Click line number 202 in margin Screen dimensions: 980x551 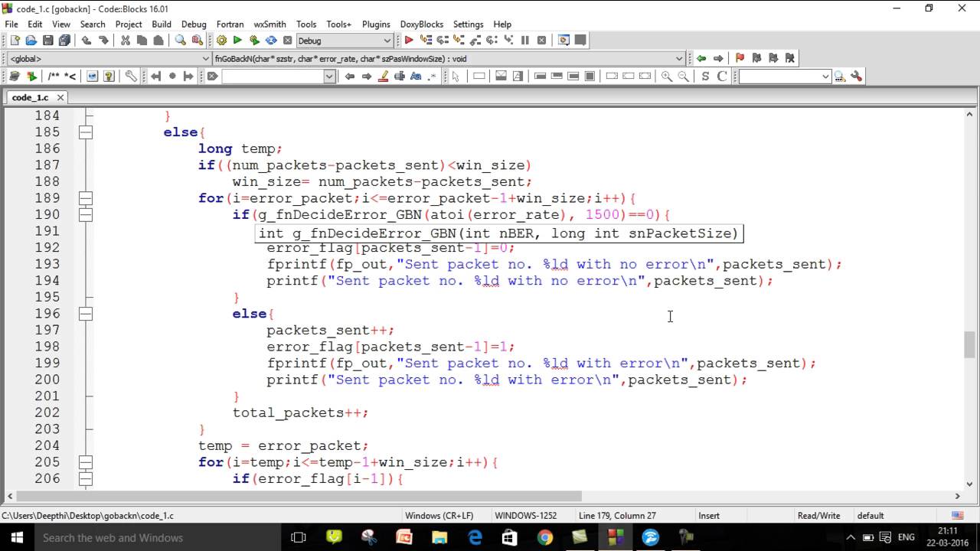tap(47, 412)
